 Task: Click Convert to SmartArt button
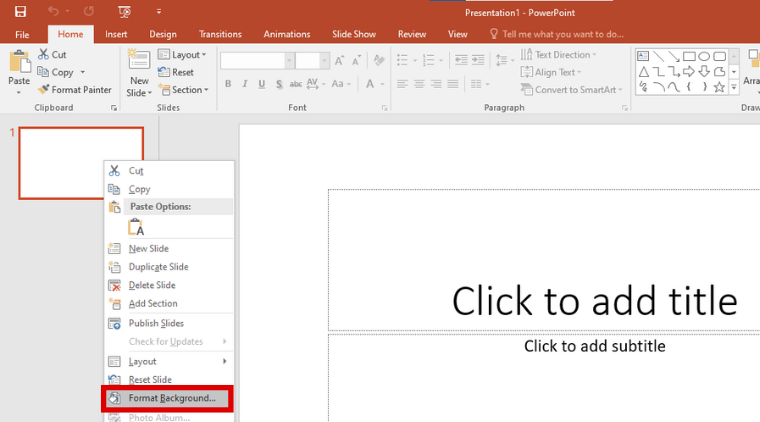tap(571, 90)
